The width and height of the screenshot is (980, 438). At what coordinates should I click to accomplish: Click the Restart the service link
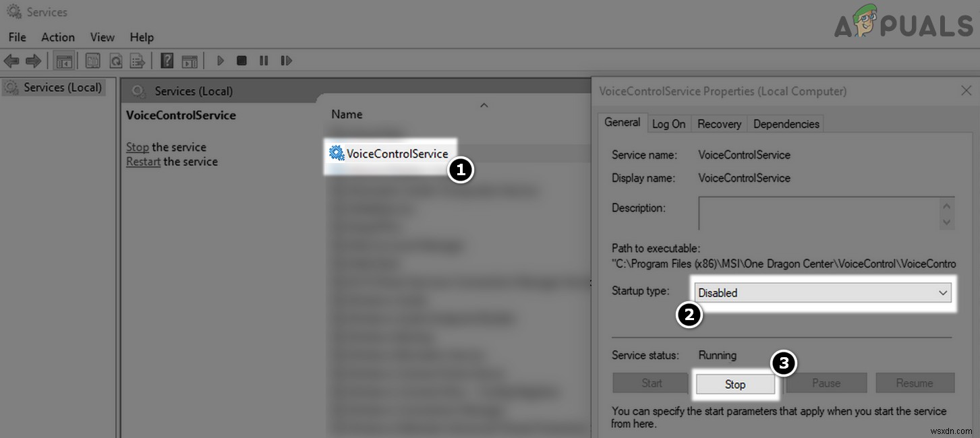tap(143, 162)
